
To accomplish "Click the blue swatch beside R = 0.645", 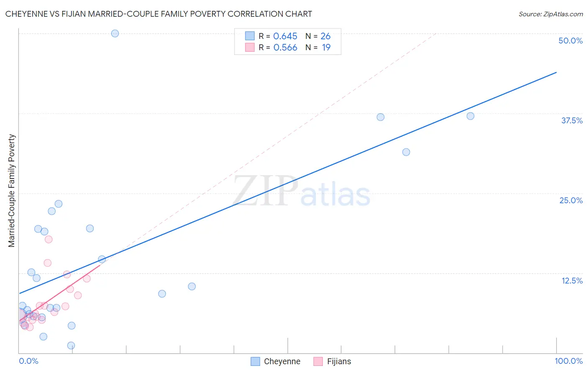I will (x=250, y=36).
